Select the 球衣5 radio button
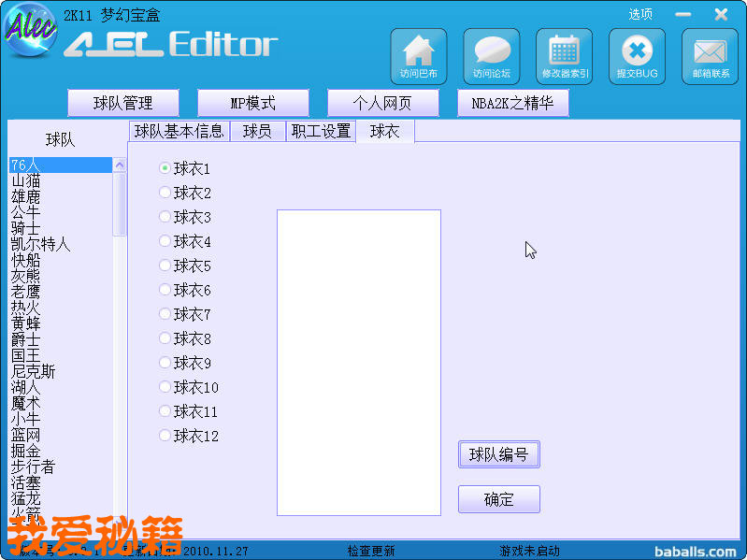This screenshot has width=747, height=560. click(x=165, y=266)
